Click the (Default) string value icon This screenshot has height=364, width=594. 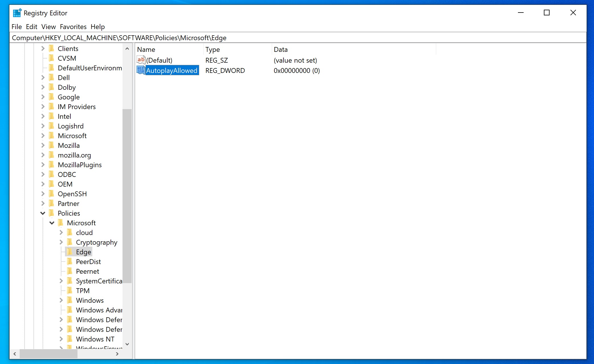tap(141, 60)
